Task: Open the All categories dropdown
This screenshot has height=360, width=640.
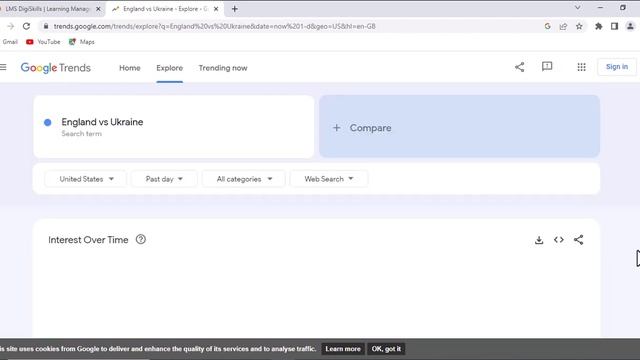Action: coord(244,179)
